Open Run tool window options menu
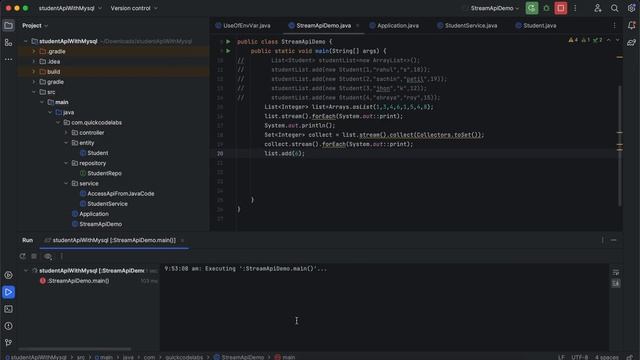 coord(602,240)
